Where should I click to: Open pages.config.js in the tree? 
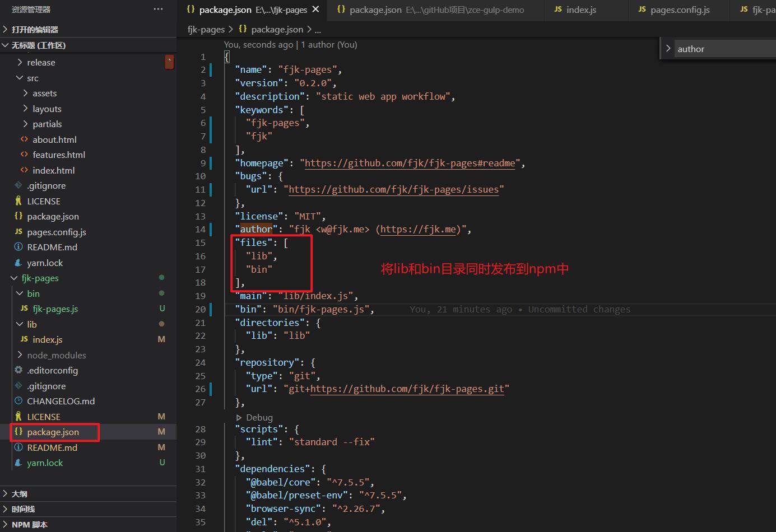57,232
